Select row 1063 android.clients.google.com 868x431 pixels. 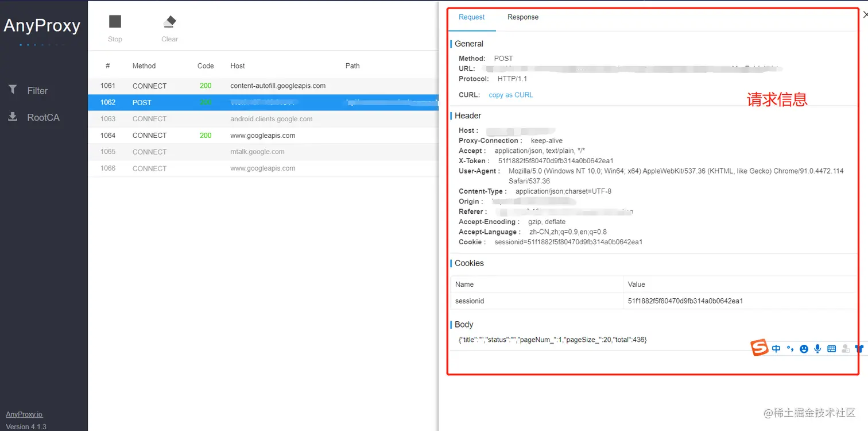(x=263, y=119)
